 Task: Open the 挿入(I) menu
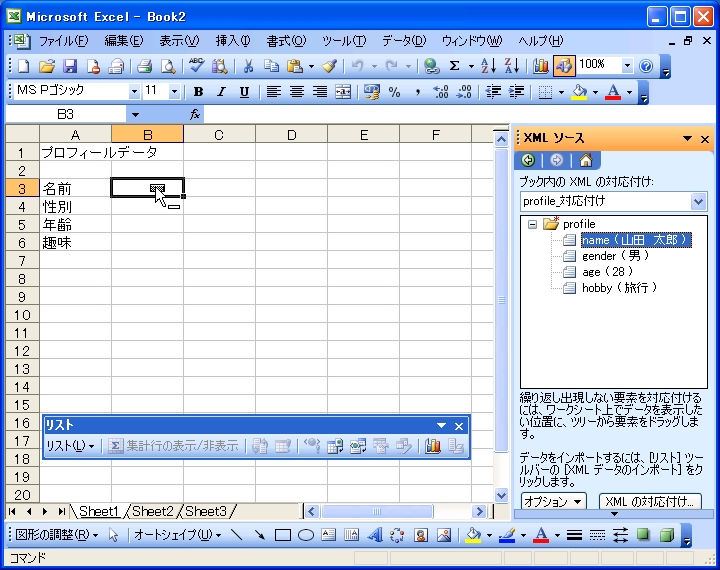(x=233, y=41)
